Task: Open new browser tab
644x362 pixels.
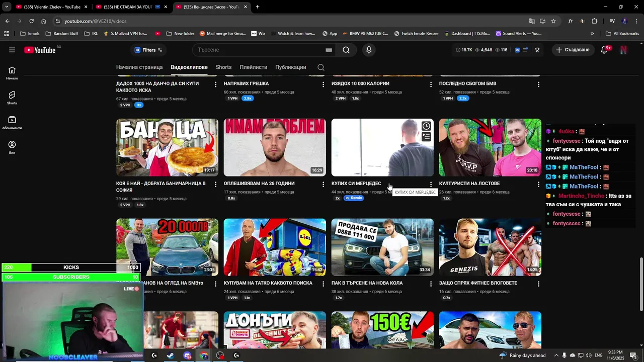Action: (258, 7)
